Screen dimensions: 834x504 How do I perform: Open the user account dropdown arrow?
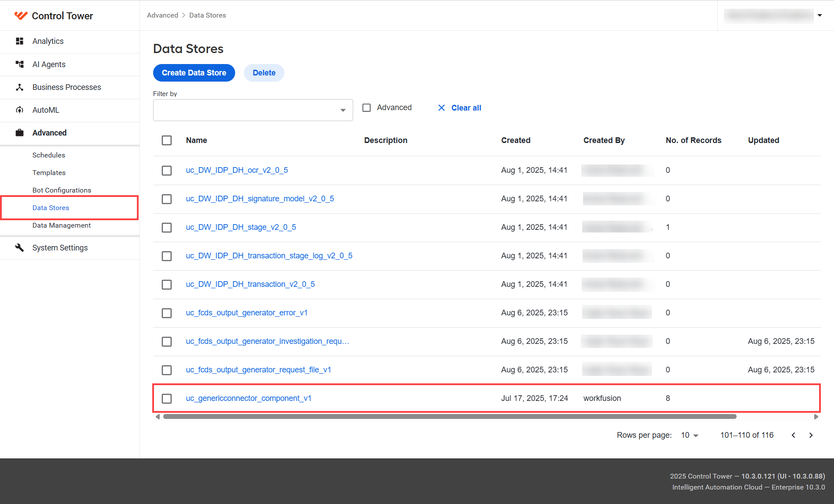pos(820,15)
